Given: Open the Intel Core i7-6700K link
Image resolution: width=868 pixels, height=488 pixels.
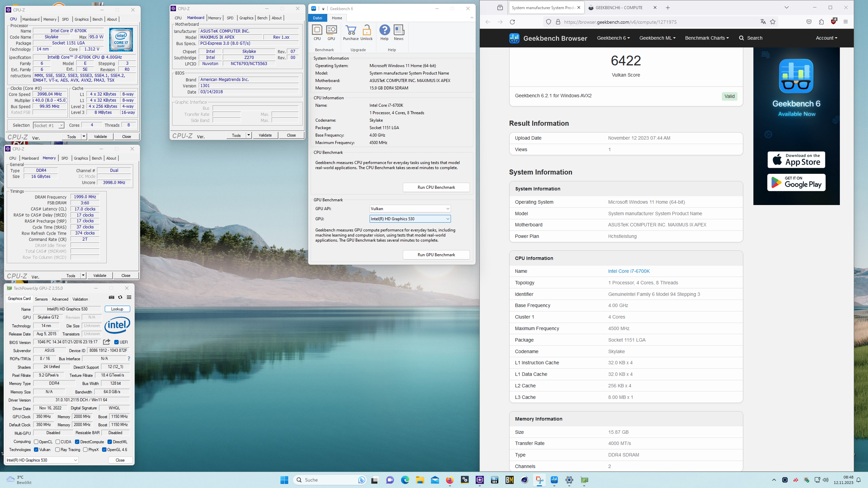Looking at the screenshot, I should click(629, 271).
